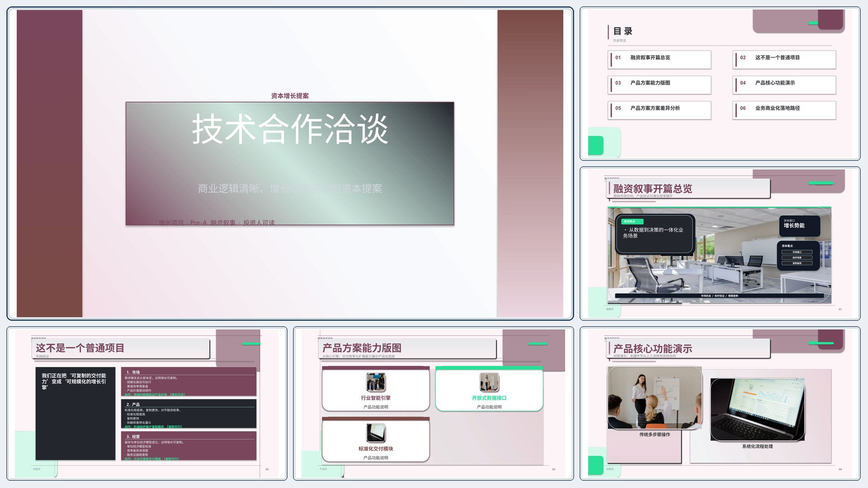The image size is (868, 488).
Task: Click the 市场机会 / 标杆验证 / 规模复制 bar
Action: click(x=719, y=296)
